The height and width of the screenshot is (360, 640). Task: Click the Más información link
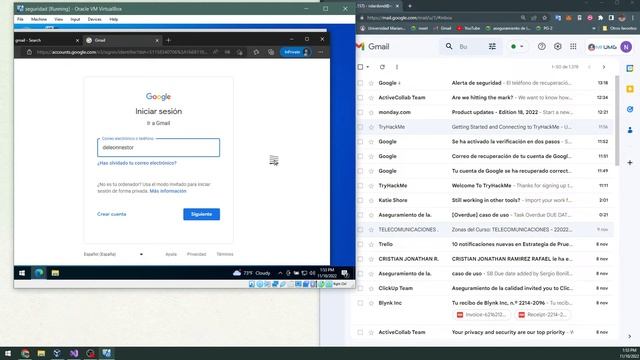tap(168, 191)
